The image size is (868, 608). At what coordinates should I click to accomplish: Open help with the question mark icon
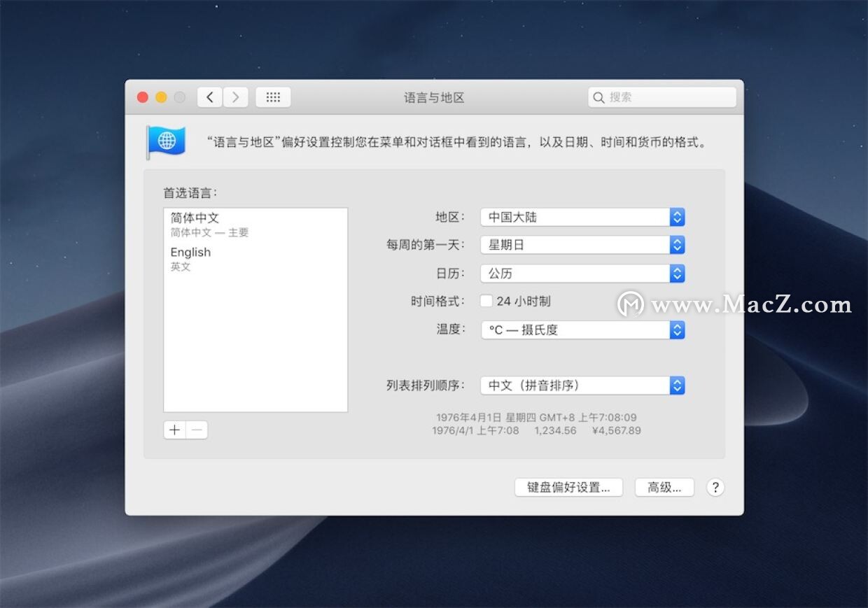(x=715, y=487)
